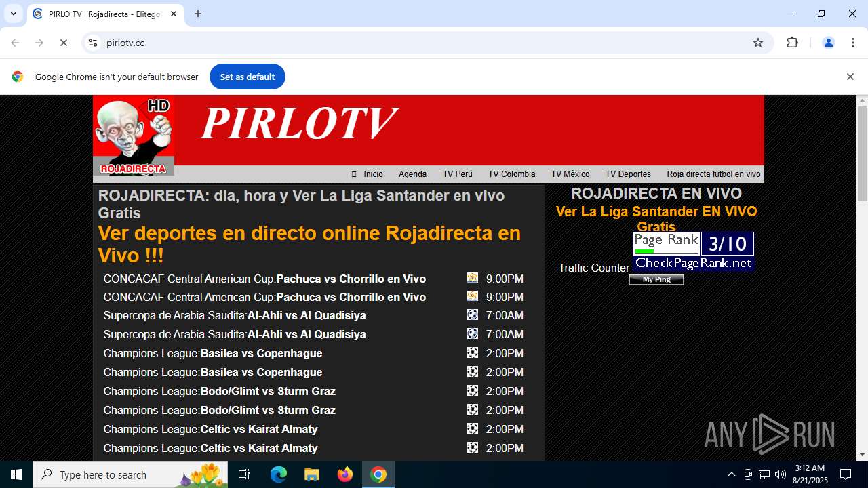
Task: Open the clock showing 3:12 AM
Action: coord(810,474)
